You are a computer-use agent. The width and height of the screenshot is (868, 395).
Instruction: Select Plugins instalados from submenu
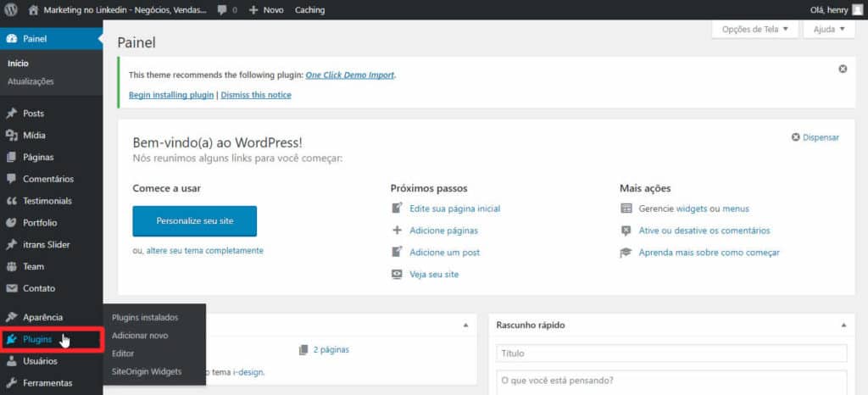tap(145, 318)
